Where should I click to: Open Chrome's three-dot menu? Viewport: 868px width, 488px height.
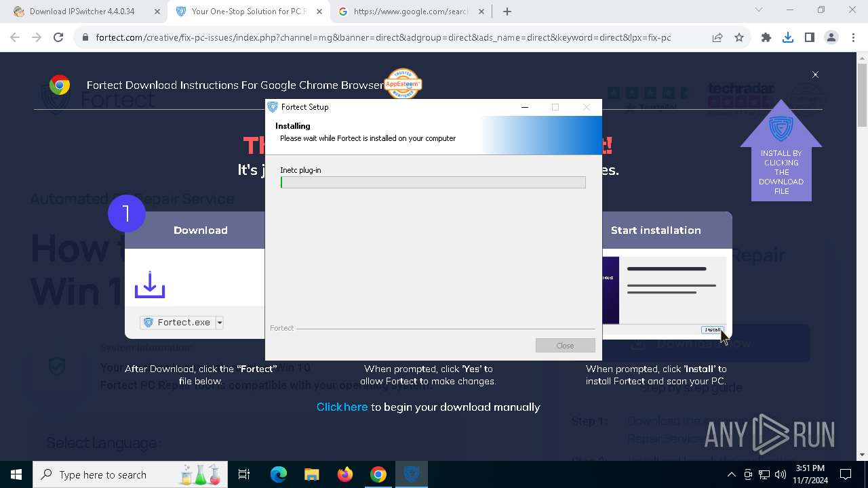(852, 38)
